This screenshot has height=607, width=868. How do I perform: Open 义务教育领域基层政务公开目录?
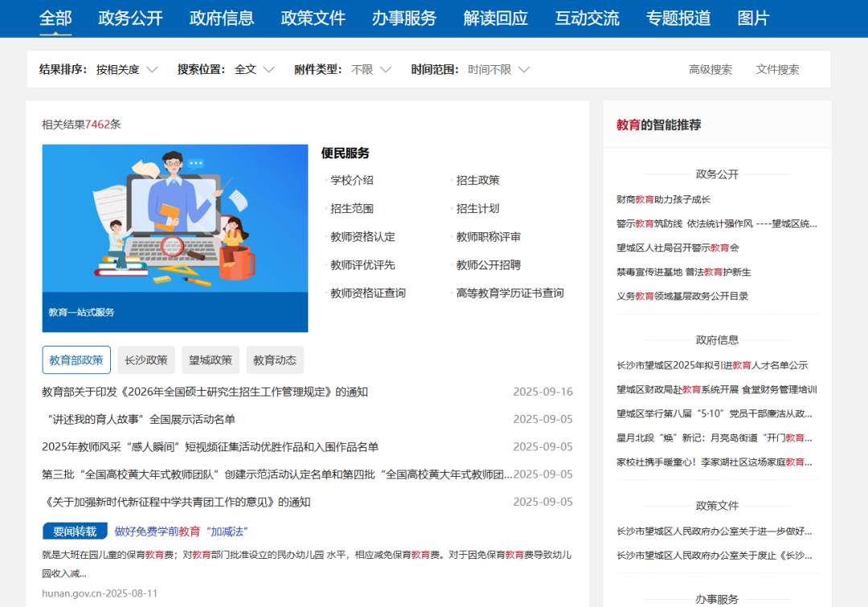682,297
